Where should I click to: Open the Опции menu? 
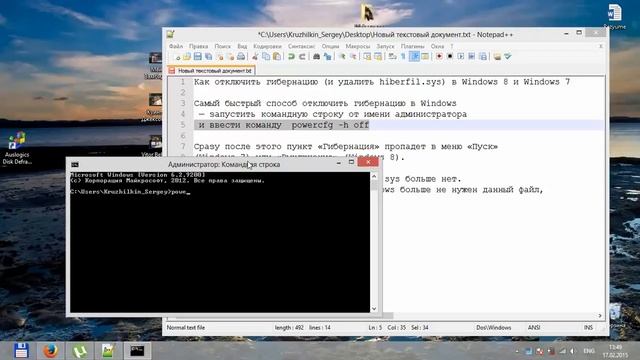tap(330, 46)
